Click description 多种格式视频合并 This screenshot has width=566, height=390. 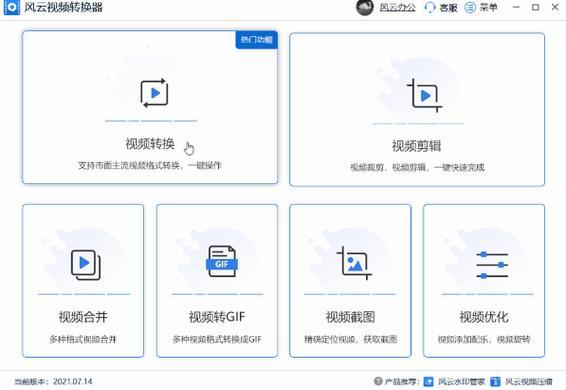pos(83,339)
